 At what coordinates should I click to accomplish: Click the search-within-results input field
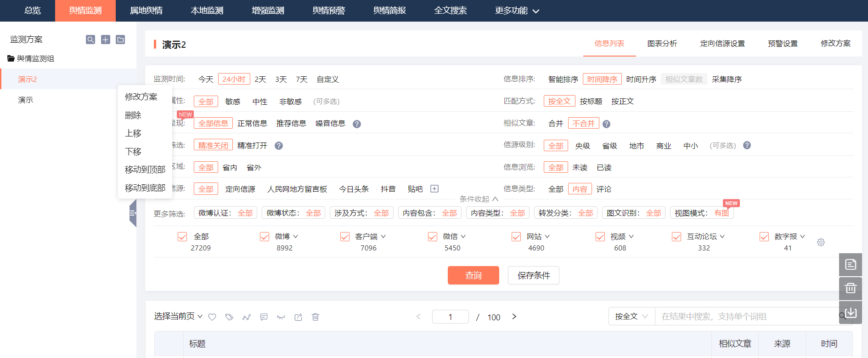click(746, 316)
